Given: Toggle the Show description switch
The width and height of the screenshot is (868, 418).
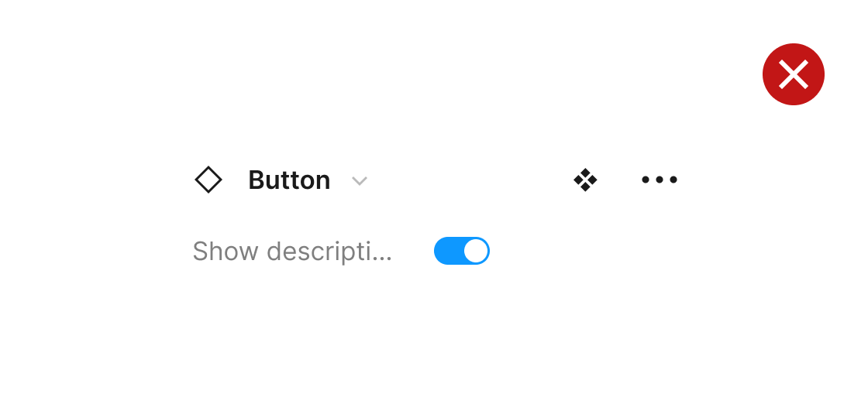Looking at the screenshot, I should (x=462, y=251).
